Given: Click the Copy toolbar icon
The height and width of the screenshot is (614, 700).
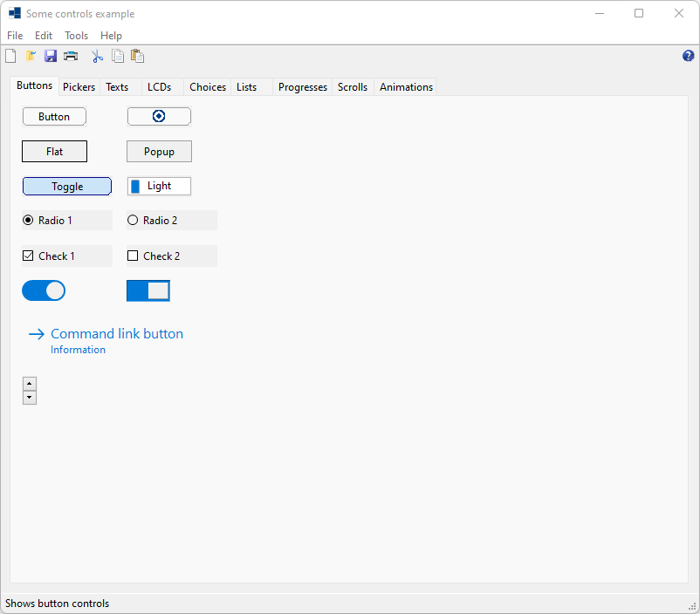Looking at the screenshot, I should coord(118,57).
